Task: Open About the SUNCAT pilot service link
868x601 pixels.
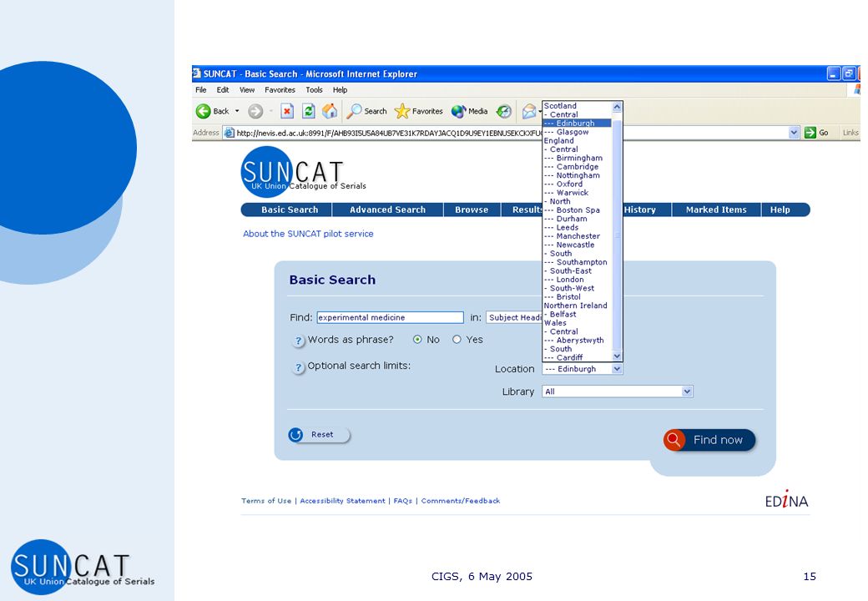Action: click(x=308, y=234)
